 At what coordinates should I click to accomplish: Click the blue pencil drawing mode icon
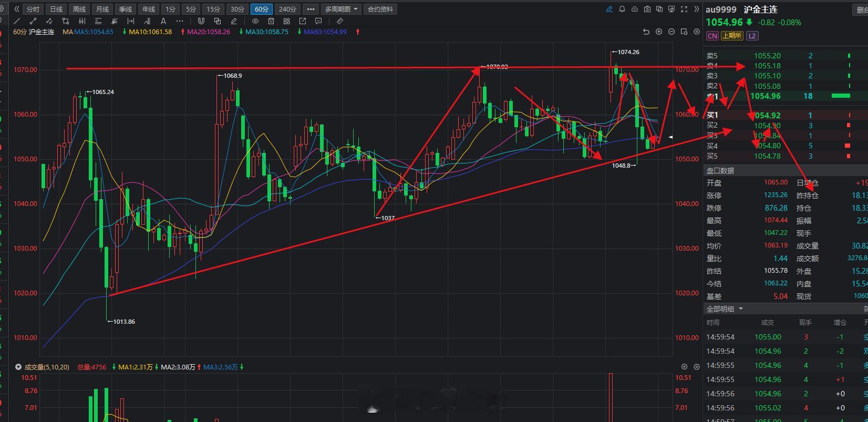pyautogui.click(x=609, y=9)
